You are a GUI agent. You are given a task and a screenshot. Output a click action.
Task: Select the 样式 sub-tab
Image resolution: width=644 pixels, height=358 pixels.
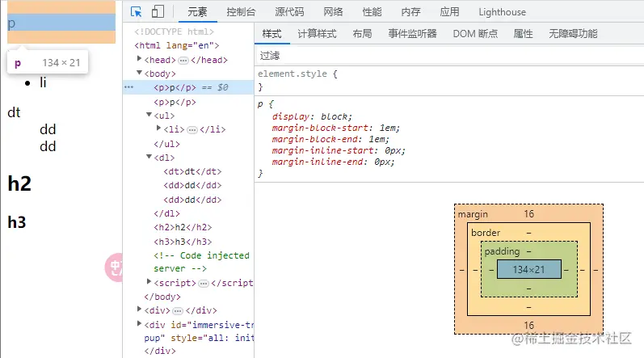[x=271, y=34]
